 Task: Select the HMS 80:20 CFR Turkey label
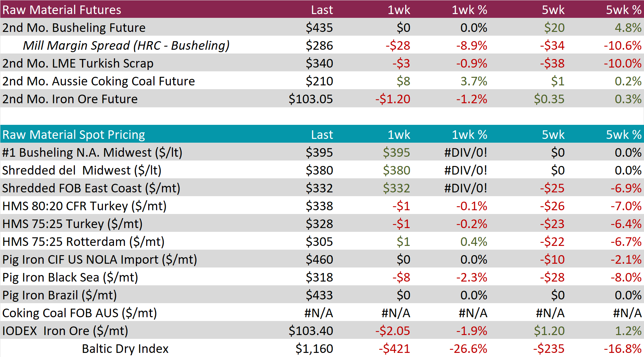[84, 206]
